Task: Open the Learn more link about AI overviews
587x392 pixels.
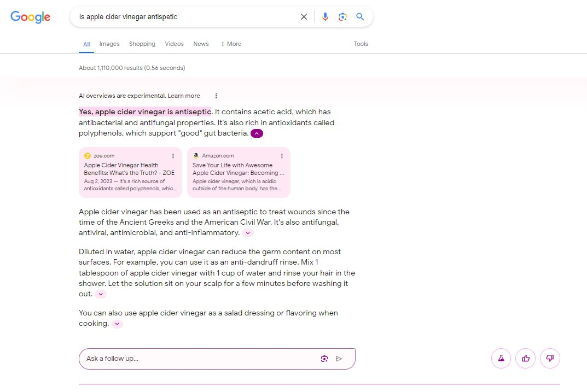Action: click(x=184, y=95)
